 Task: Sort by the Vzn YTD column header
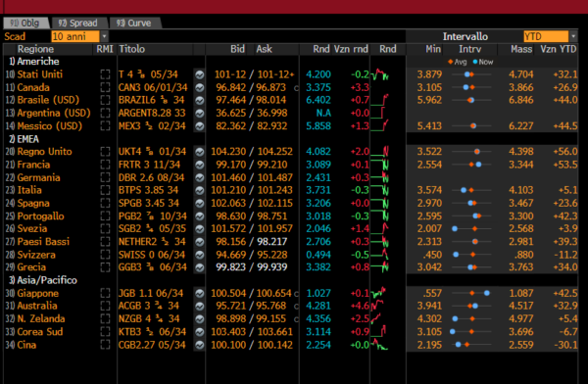pyautogui.click(x=558, y=49)
